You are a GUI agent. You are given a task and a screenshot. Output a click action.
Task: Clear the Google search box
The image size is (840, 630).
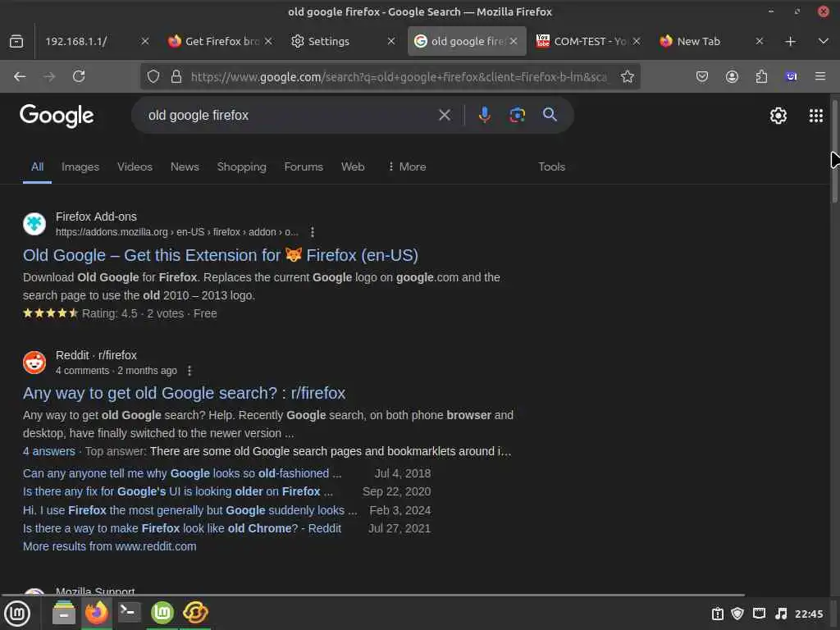[x=444, y=115]
